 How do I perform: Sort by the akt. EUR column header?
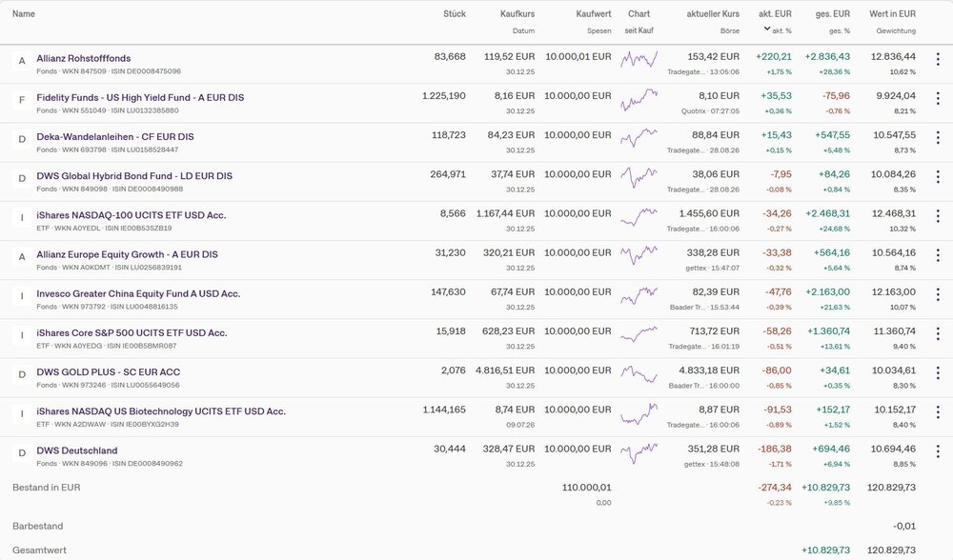tap(775, 14)
